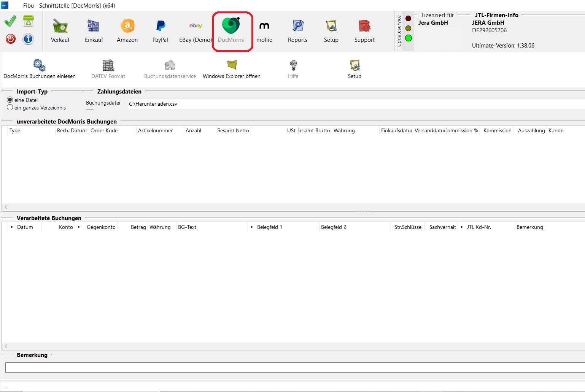Click the blue info icon

point(28,39)
